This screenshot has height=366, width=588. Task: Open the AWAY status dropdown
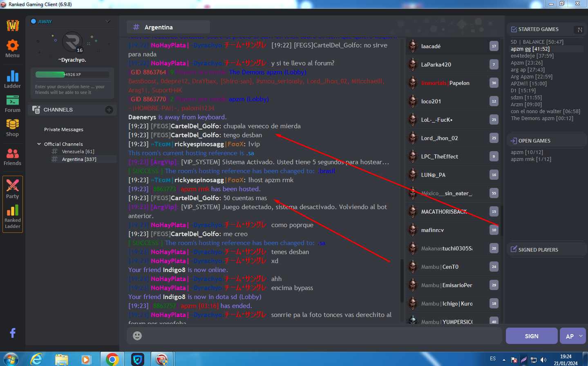[x=108, y=21]
